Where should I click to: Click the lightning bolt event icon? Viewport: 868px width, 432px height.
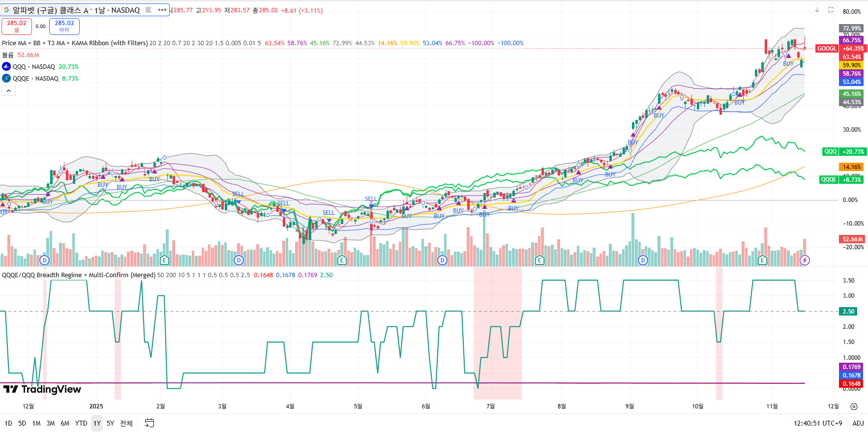coord(805,260)
